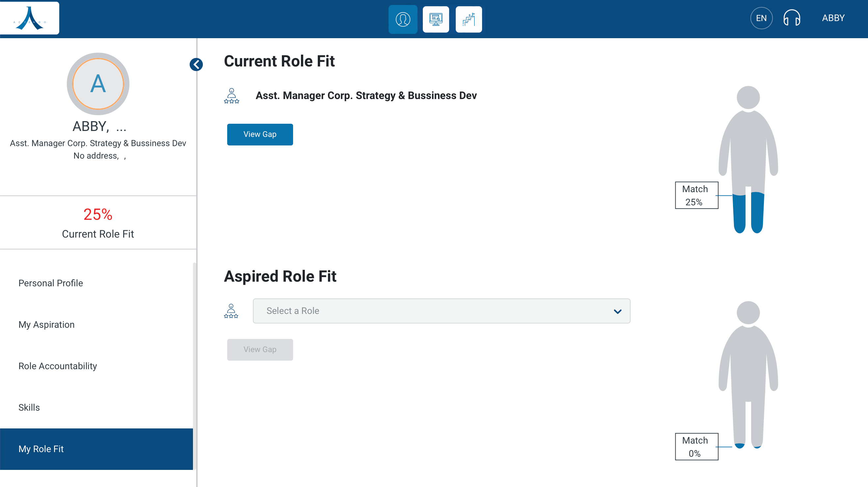The width and height of the screenshot is (868, 487).
Task: Open Role Accountability menu item
Action: pyautogui.click(x=58, y=366)
